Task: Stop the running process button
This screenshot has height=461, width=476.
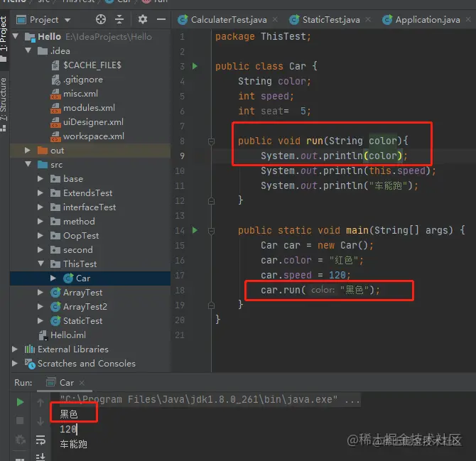Action: (20, 421)
